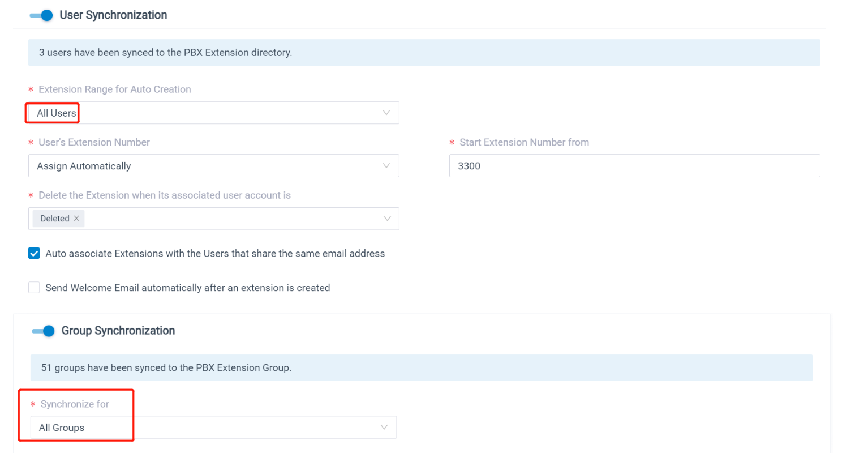The width and height of the screenshot is (868, 453).
Task: Click the User Synchronization section heading
Action: [x=113, y=15]
